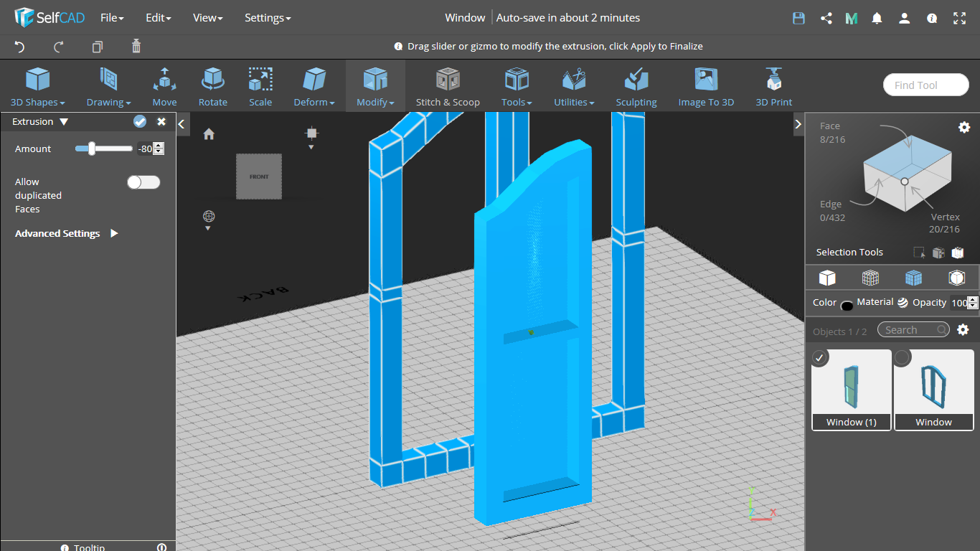Image resolution: width=980 pixels, height=551 pixels.
Task: Select the Window object thumbnail
Action: (934, 390)
